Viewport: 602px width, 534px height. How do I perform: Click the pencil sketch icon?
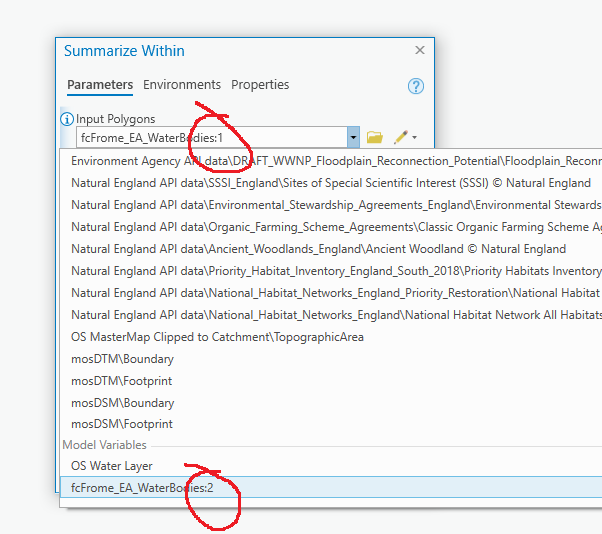[401, 137]
